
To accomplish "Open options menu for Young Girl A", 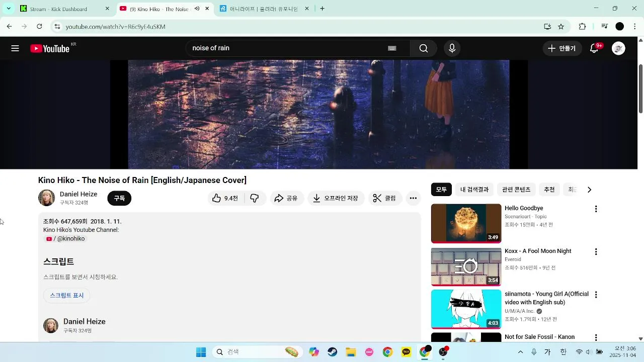I will [596, 295].
